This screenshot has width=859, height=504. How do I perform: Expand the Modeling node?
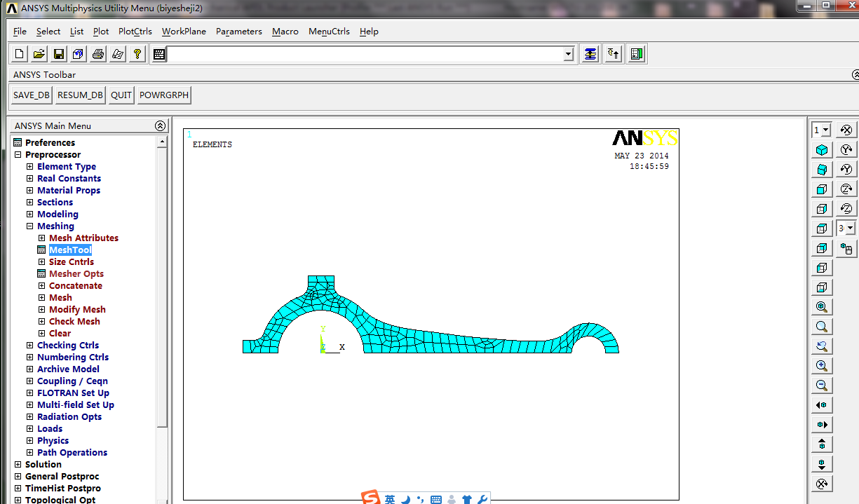(x=30, y=214)
